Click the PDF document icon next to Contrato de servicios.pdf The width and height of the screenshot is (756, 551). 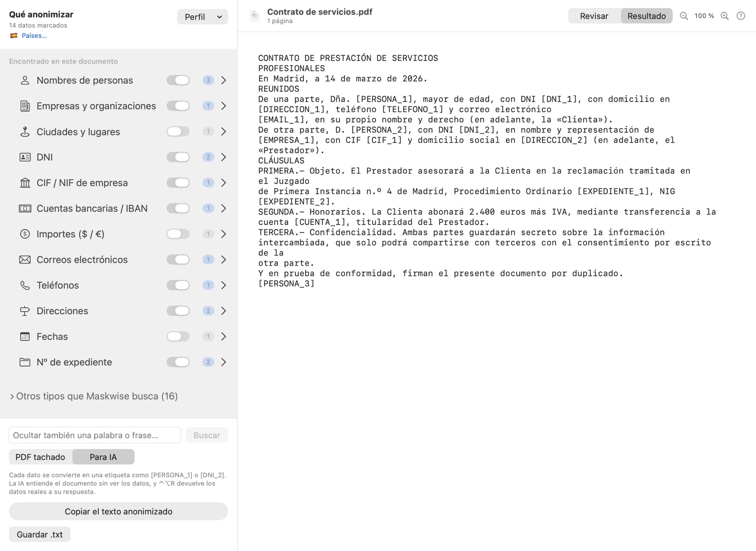pyautogui.click(x=254, y=16)
